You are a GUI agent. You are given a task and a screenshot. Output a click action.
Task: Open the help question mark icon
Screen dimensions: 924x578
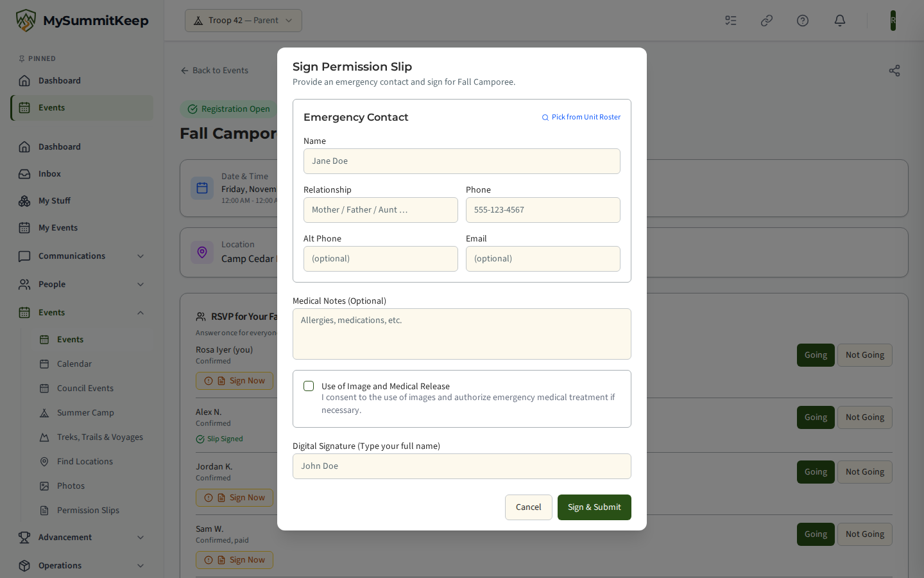803,21
